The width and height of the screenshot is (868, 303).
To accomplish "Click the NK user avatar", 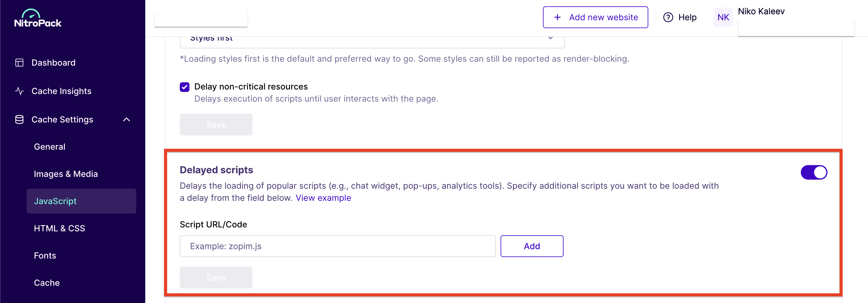I will pyautogui.click(x=723, y=17).
